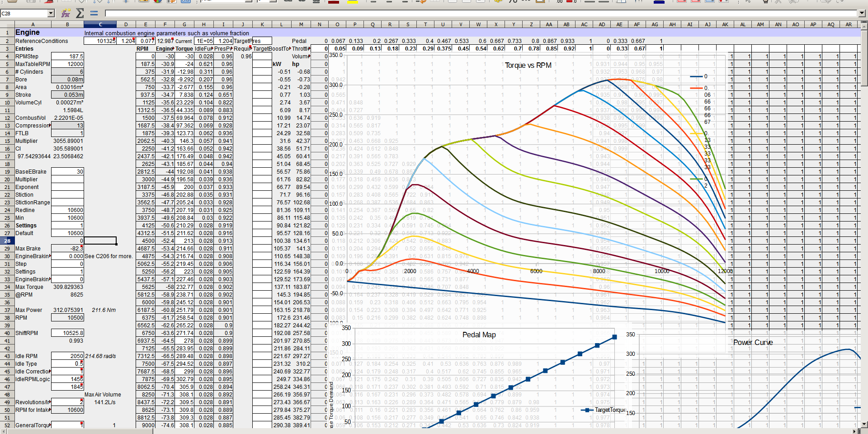Click the Select All corner box

point(7,24)
